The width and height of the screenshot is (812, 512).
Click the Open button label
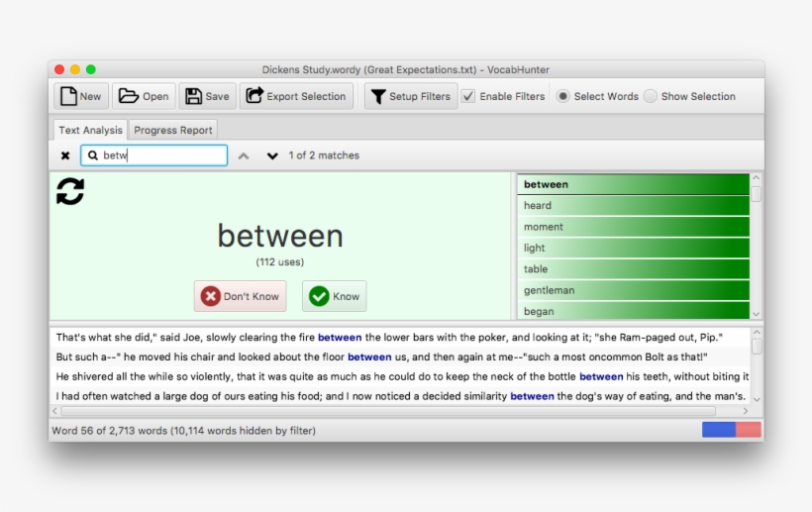(x=155, y=96)
